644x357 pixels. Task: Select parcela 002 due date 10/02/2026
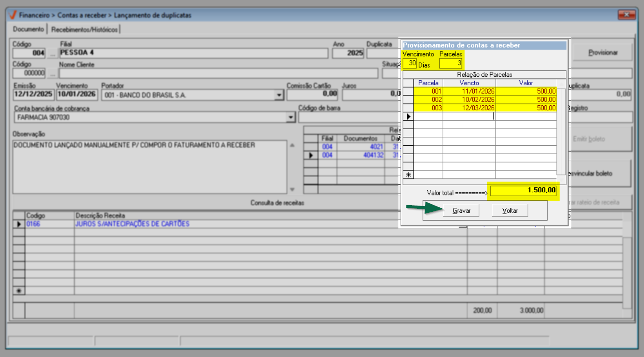coord(469,99)
